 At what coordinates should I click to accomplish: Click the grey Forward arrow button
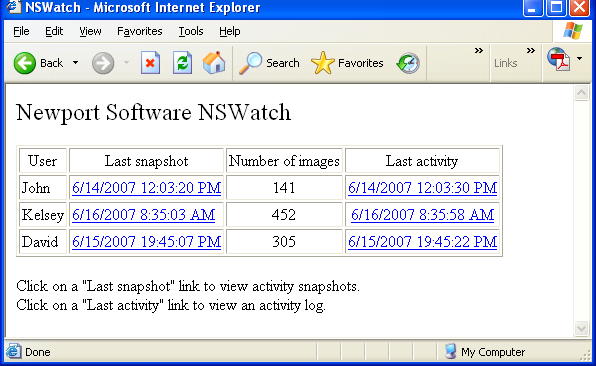[x=103, y=63]
